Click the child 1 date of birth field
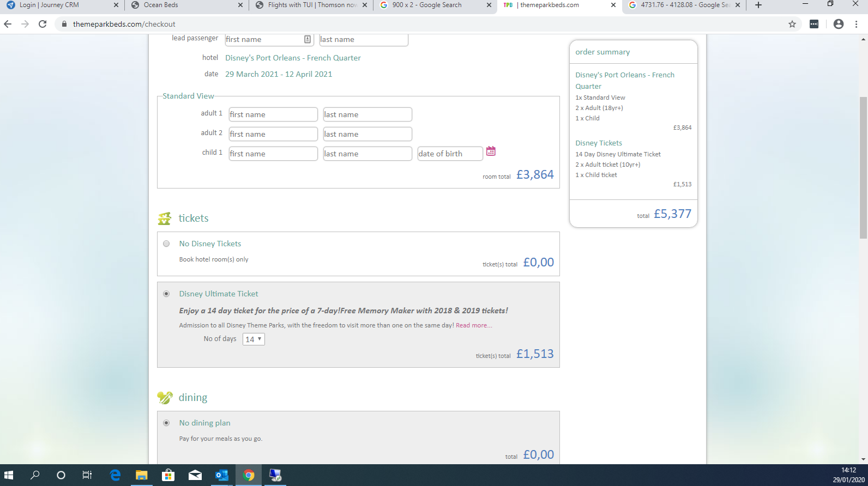The height and width of the screenshot is (486, 868). (450, 154)
